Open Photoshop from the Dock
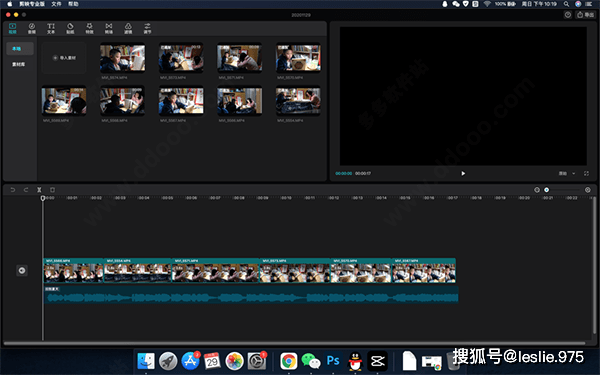Image resolution: width=600 pixels, height=375 pixels. (x=333, y=361)
